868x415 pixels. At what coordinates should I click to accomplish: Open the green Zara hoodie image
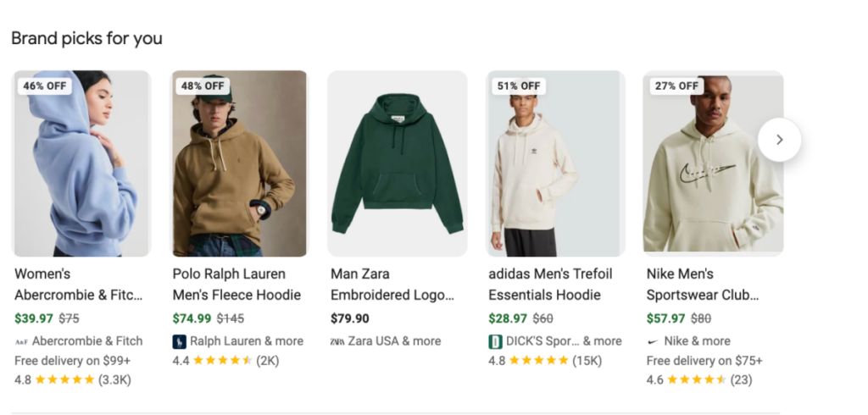tap(397, 163)
